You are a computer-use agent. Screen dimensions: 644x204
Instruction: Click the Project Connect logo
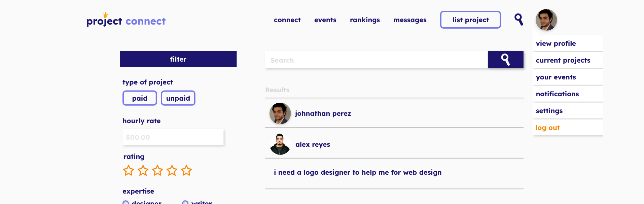(126, 21)
